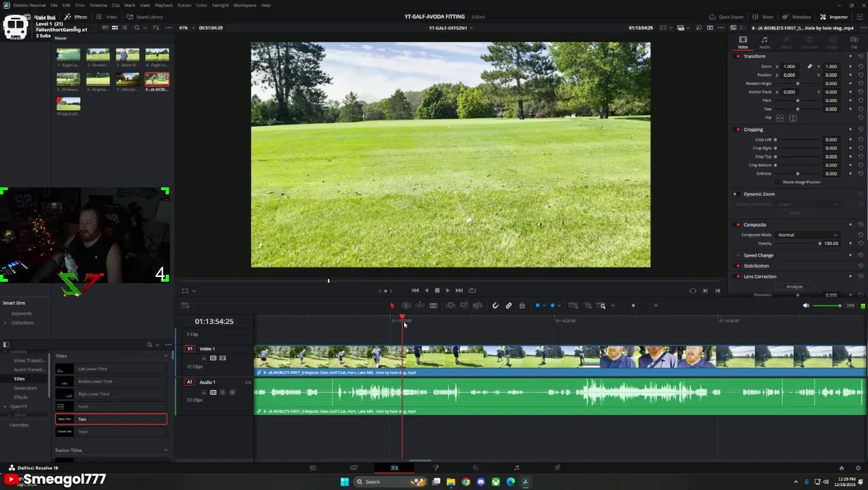Toggle the Cropping section enable dot
This screenshot has height=490, width=868.
[738, 129]
